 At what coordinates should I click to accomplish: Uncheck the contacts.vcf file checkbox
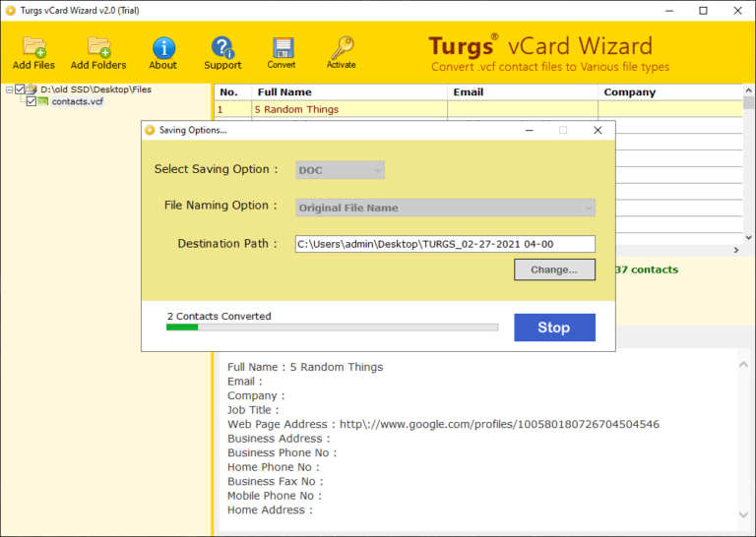(31, 101)
